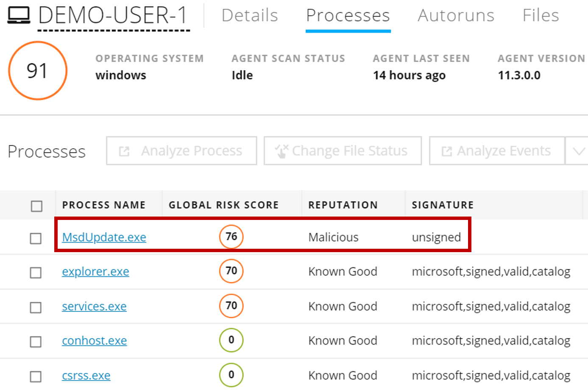
Task: Switch to the Autoruns tab
Action: (456, 16)
